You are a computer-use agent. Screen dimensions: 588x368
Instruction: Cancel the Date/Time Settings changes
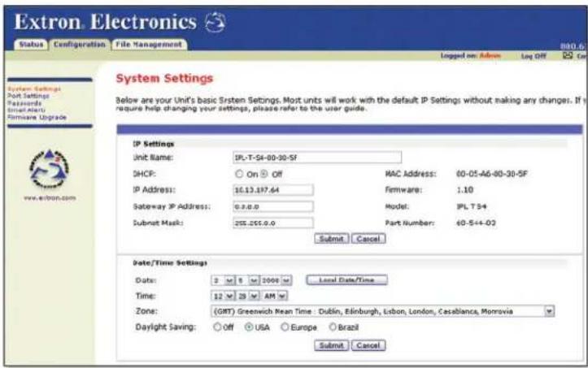pyautogui.click(x=368, y=345)
